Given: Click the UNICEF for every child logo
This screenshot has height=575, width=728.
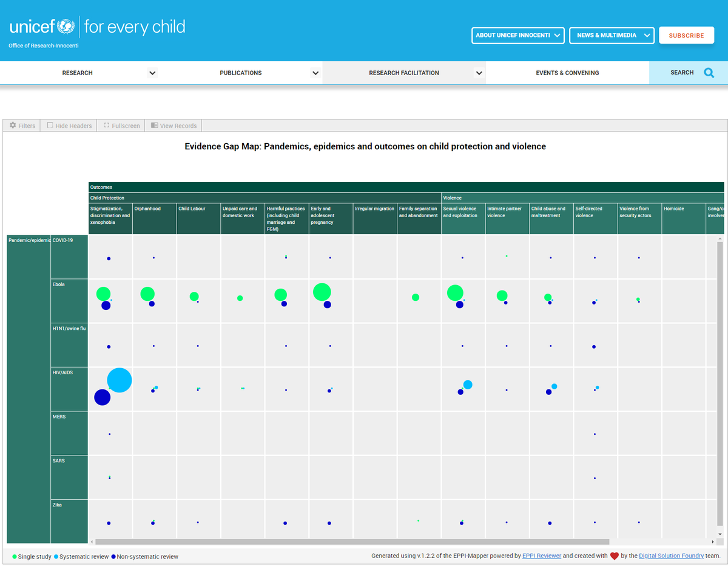Looking at the screenshot, I should (x=97, y=27).
